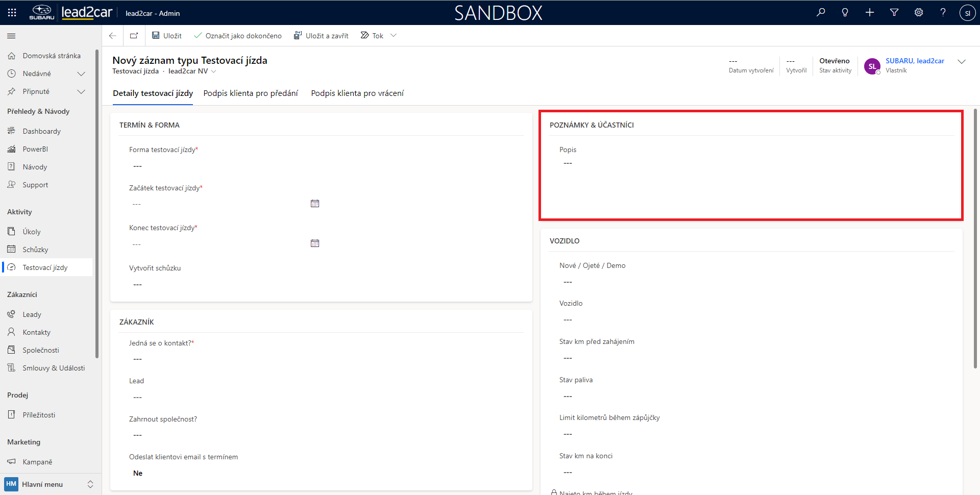The height and width of the screenshot is (495, 980).
Task: Open the Tok dropdown chevron
Action: 394,36
